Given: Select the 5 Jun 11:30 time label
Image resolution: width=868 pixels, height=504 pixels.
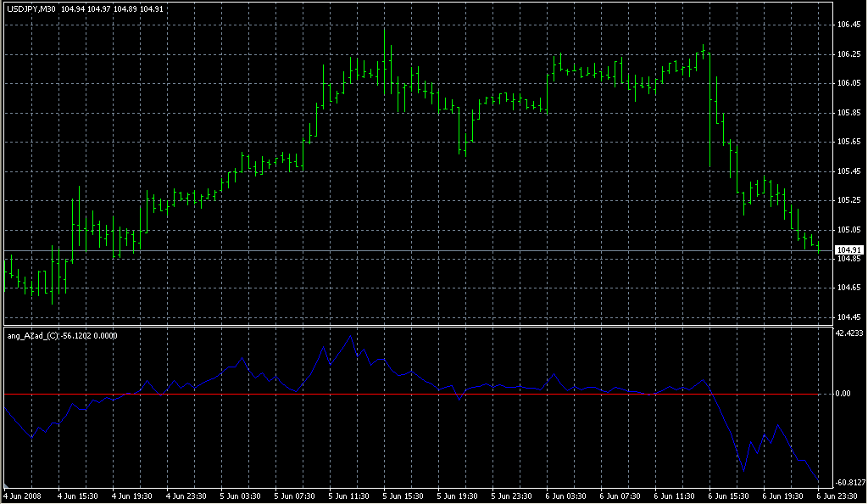Looking at the screenshot, I should (350, 494).
